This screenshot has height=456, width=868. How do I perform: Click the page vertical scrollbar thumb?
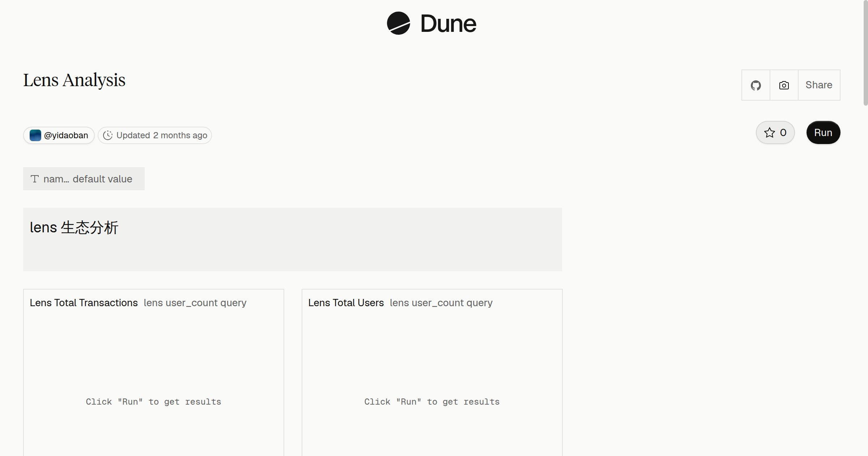pyautogui.click(x=865, y=53)
